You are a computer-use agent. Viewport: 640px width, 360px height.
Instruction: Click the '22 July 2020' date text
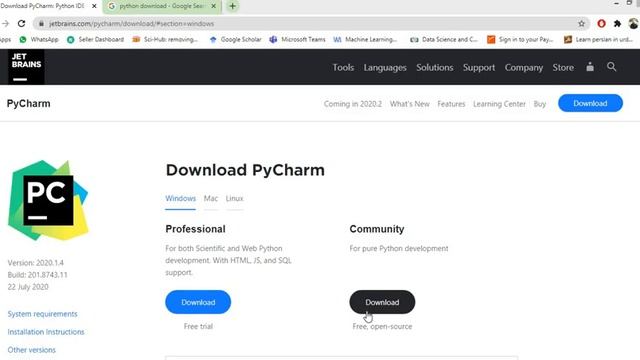(x=28, y=287)
